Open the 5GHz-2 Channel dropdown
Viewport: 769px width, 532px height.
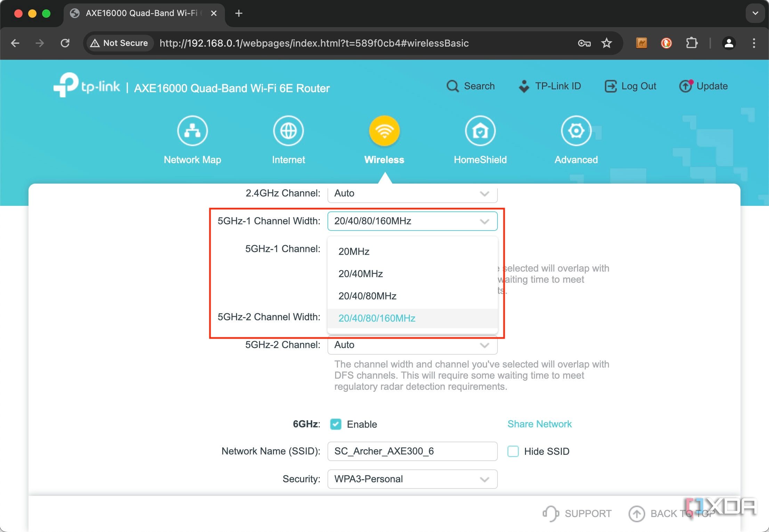tap(412, 345)
